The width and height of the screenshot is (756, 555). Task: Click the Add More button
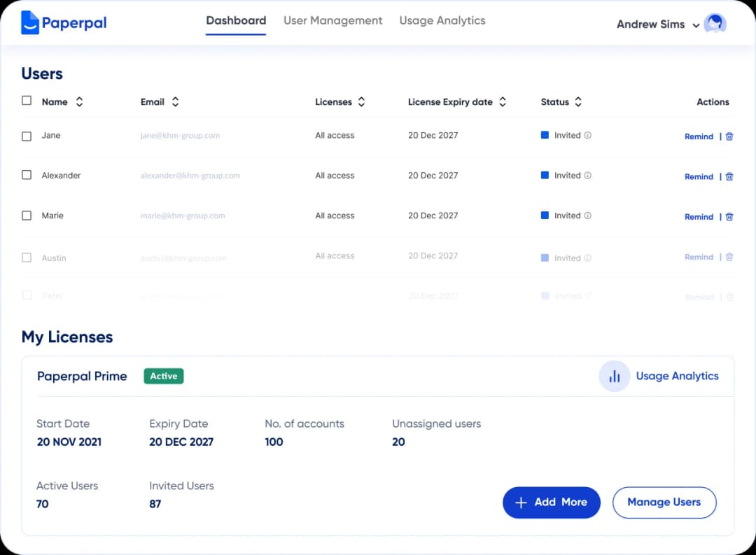pos(552,503)
